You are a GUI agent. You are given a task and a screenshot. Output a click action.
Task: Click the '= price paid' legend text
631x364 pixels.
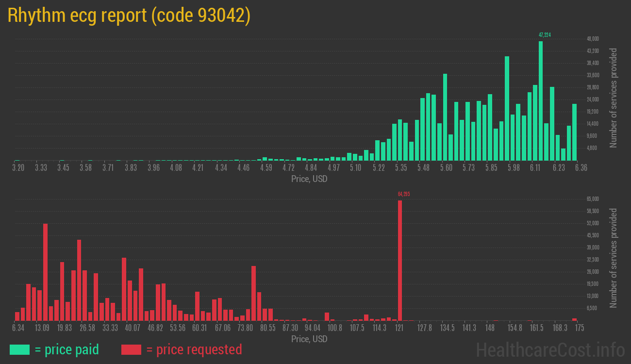pyautogui.click(x=66, y=349)
